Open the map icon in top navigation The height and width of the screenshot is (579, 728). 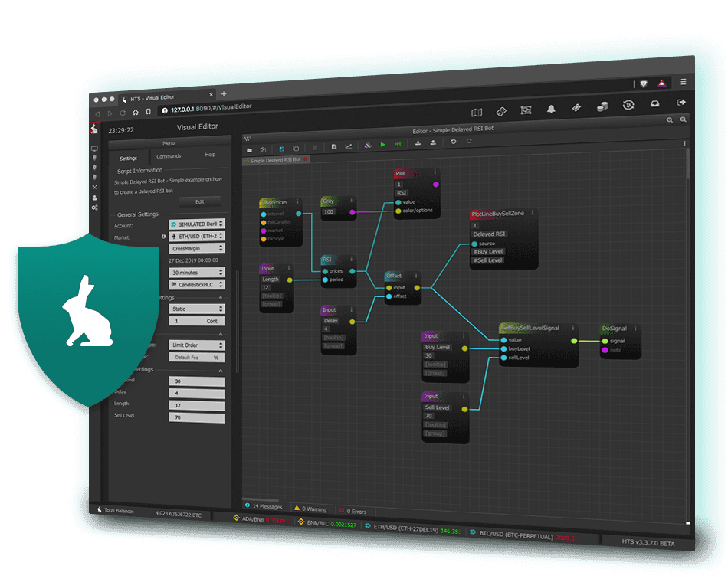[477, 113]
